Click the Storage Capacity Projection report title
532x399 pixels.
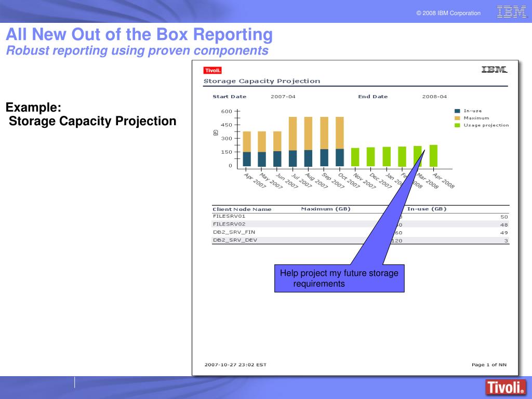(261, 81)
